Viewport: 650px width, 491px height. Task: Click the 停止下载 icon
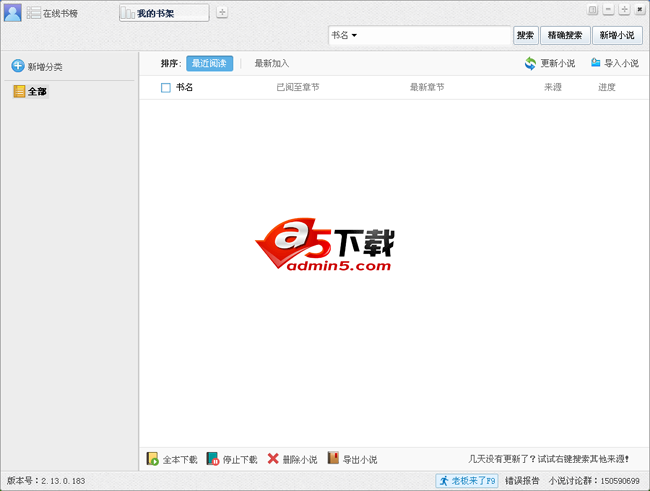213,459
